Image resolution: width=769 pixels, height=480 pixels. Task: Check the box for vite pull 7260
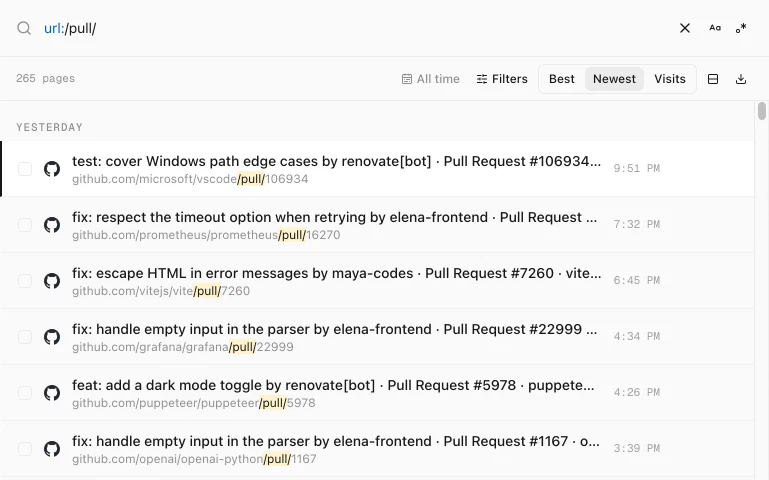[25, 280]
